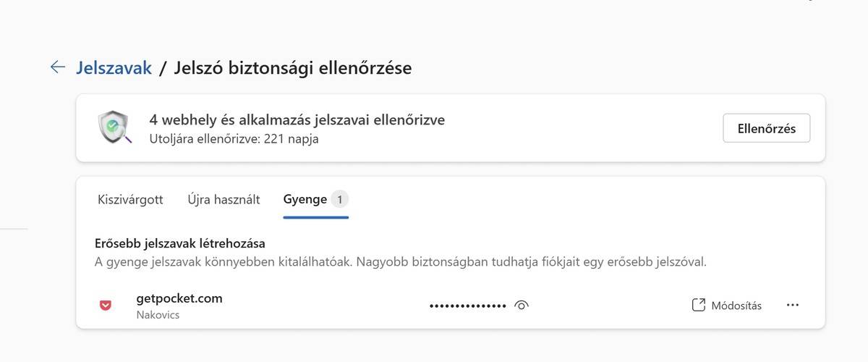Screen dimensions: 868x362
Task: Click the count badge next to Gyenge
Action: coord(340,199)
